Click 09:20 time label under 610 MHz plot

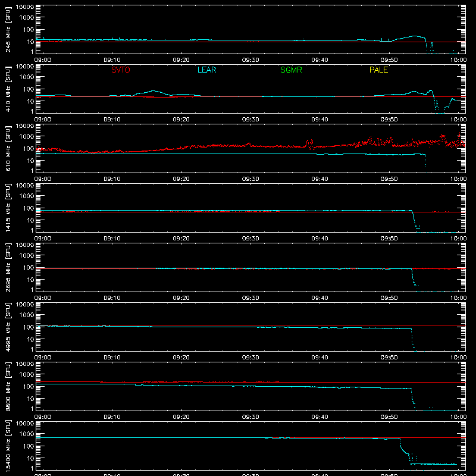coord(181,179)
